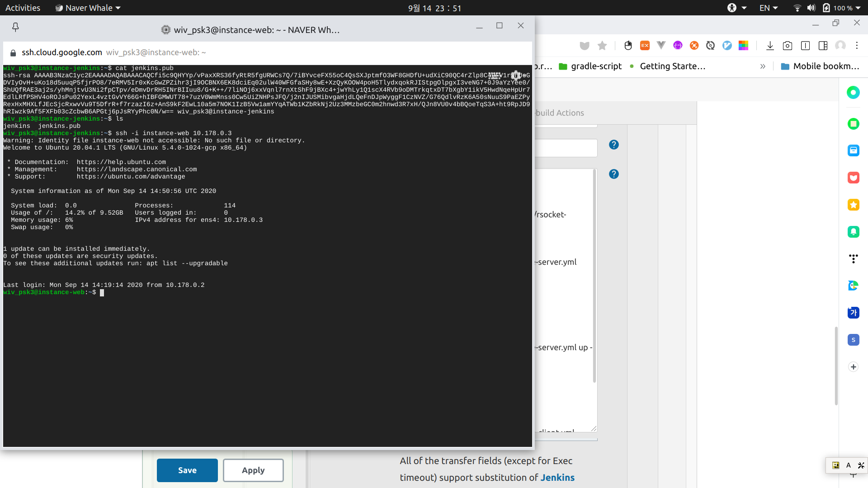Click the Apply button

(253, 470)
